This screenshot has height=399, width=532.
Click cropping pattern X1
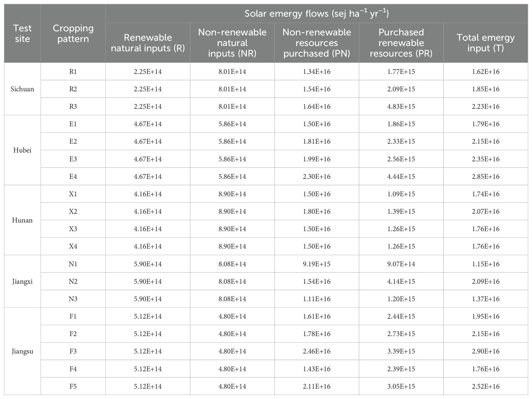point(73,194)
